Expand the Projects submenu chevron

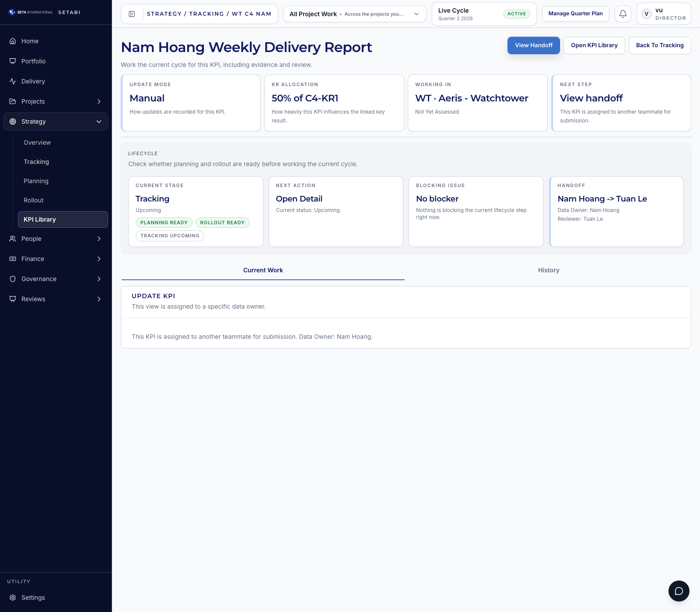point(99,101)
